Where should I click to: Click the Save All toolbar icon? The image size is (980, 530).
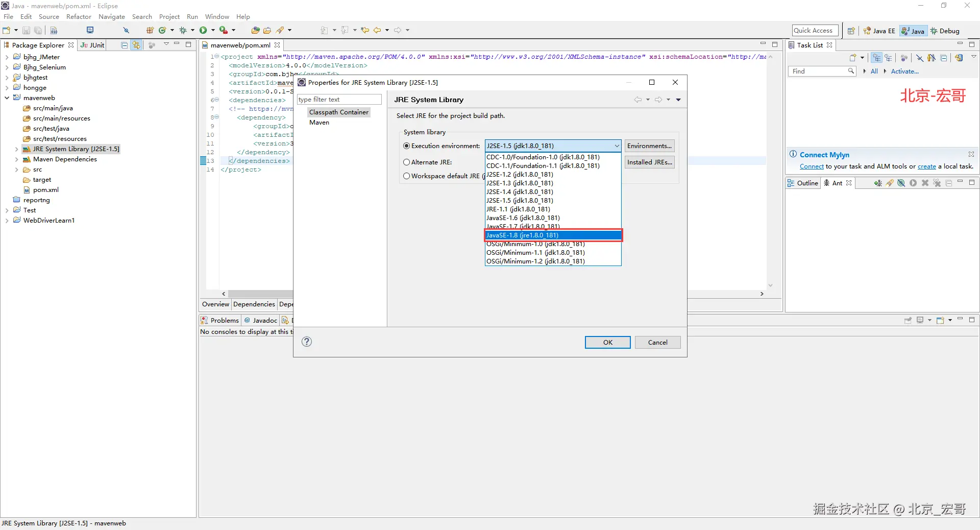point(38,31)
